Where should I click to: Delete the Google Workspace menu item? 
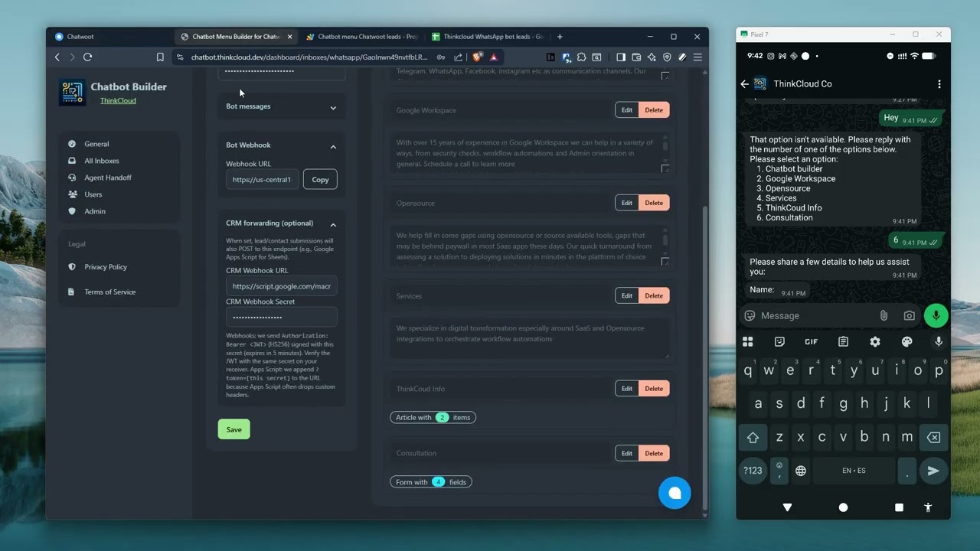654,110
